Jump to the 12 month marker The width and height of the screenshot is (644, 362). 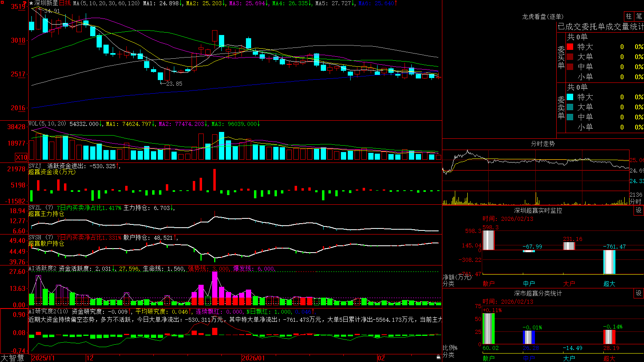90,358
